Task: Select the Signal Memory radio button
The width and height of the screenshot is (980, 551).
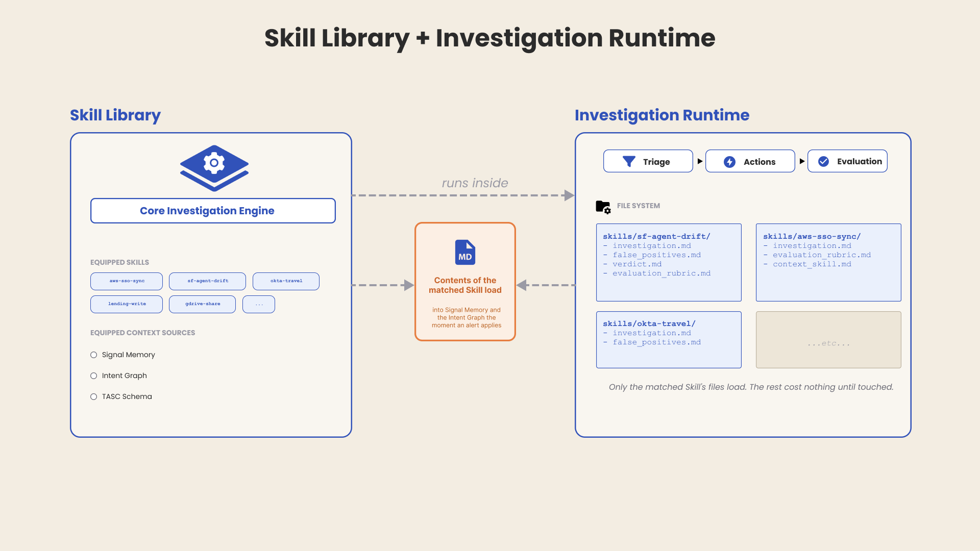Action: pyautogui.click(x=93, y=355)
